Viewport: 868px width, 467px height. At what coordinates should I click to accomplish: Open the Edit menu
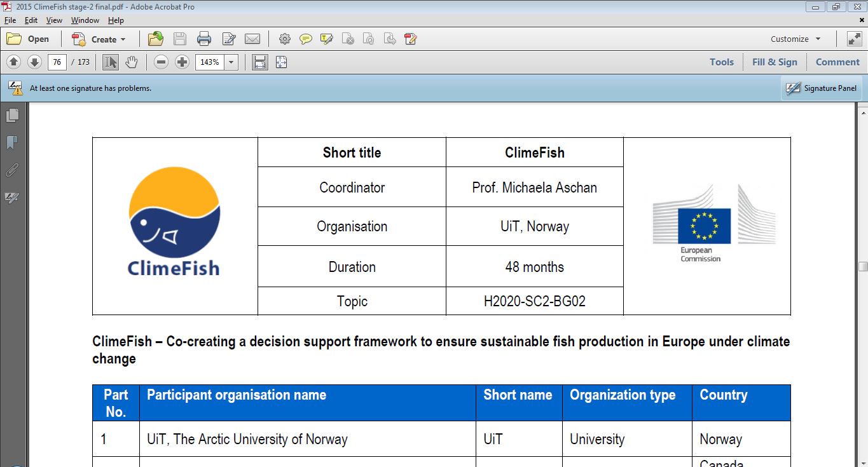tap(31, 20)
